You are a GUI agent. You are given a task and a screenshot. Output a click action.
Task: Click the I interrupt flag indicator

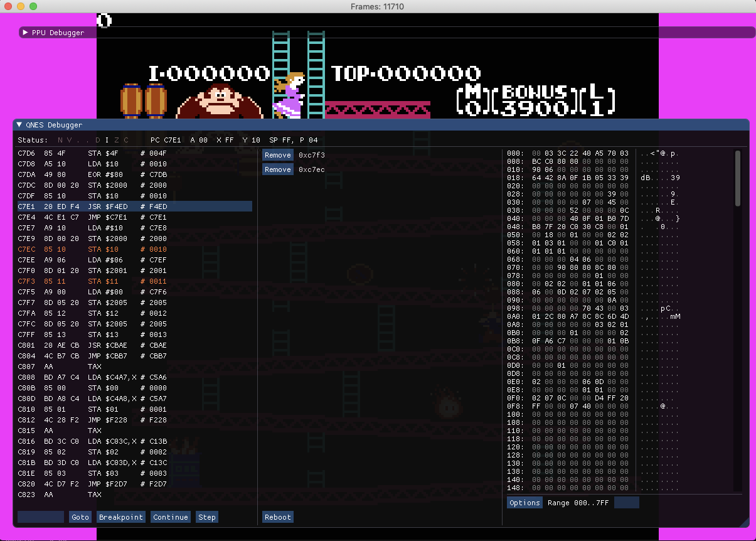pos(107,141)
